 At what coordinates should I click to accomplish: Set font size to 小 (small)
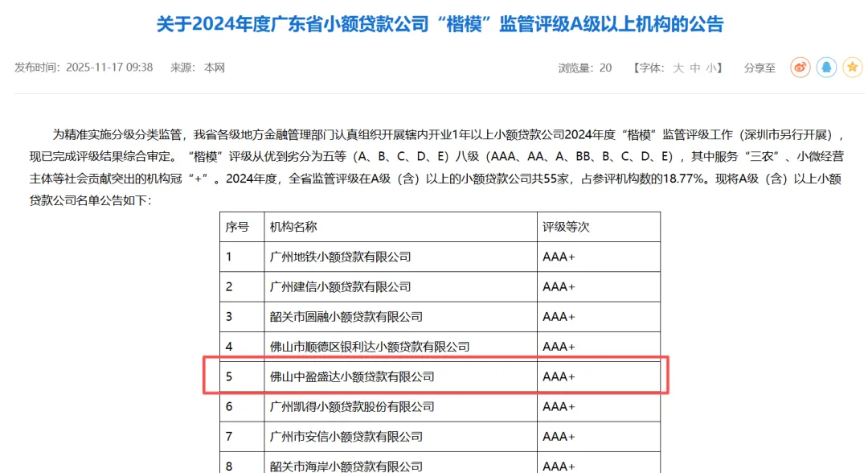[x=710, y=68]
